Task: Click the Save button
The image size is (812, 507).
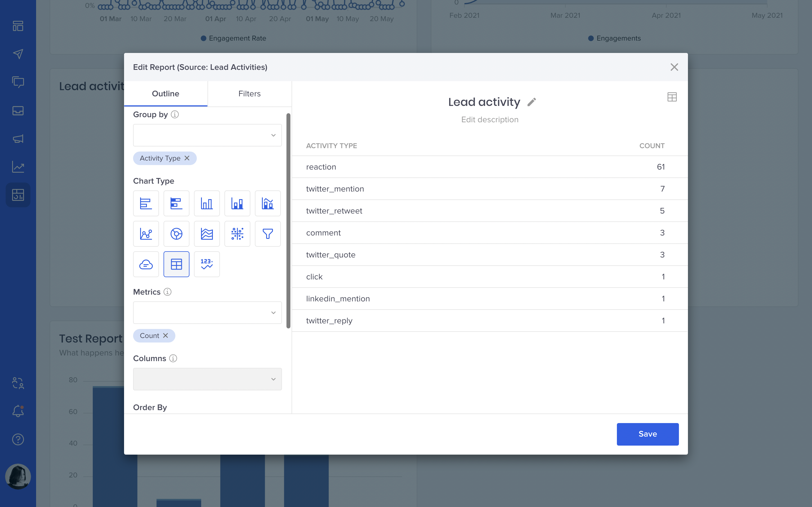Action: coord(647,434)
